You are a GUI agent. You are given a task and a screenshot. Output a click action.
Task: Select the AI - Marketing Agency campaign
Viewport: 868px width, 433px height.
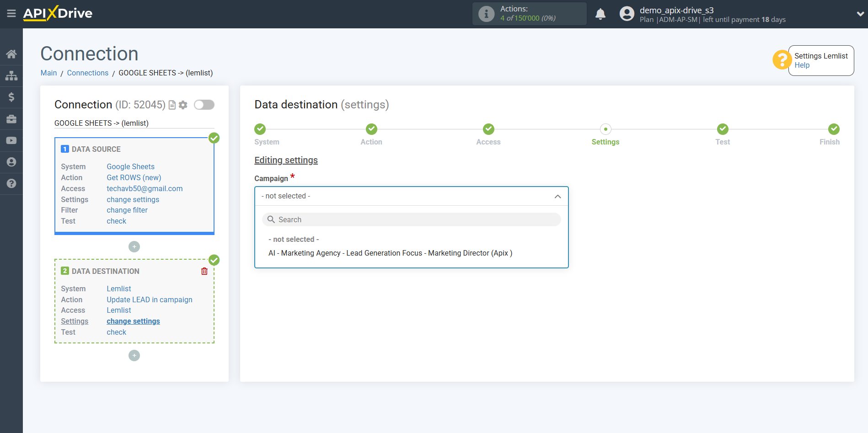point(390,253)
